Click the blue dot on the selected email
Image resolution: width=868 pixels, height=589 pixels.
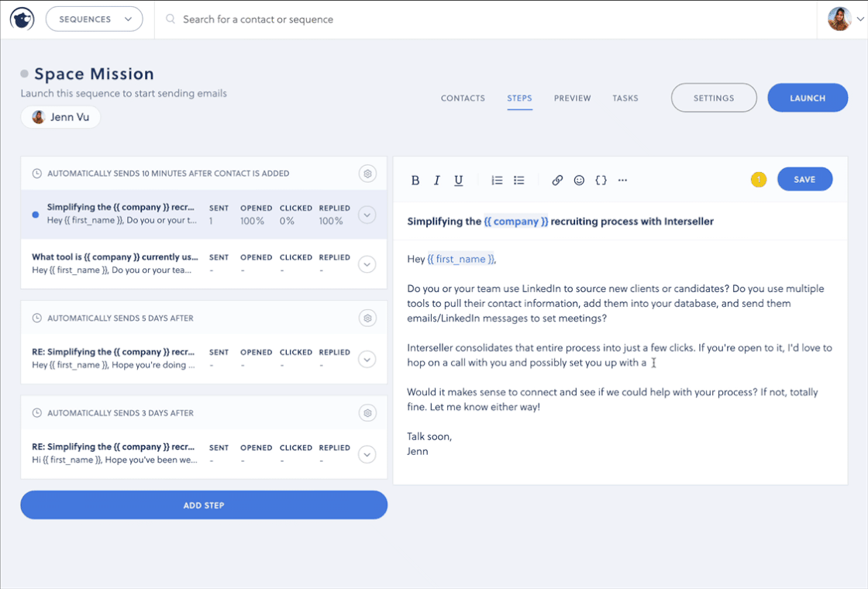click(36, 215)
